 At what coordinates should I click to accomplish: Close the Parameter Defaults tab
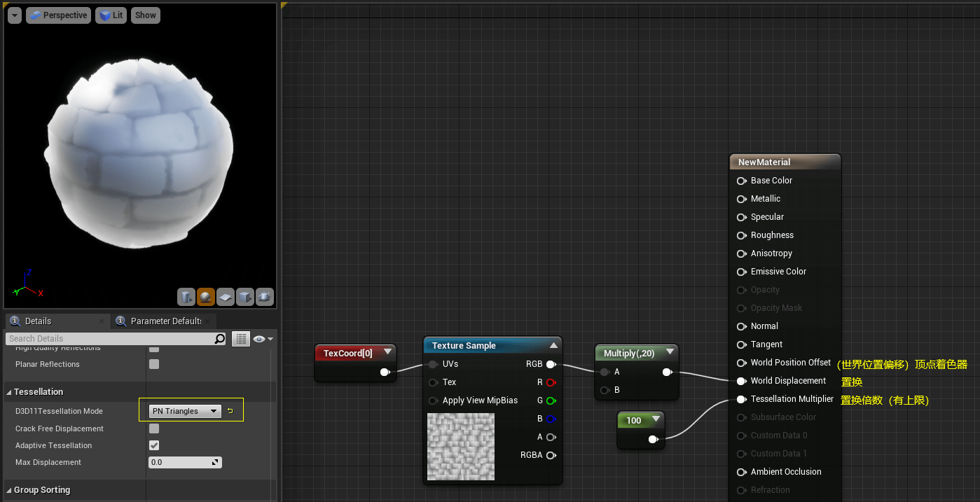click(x=209, y=321)
